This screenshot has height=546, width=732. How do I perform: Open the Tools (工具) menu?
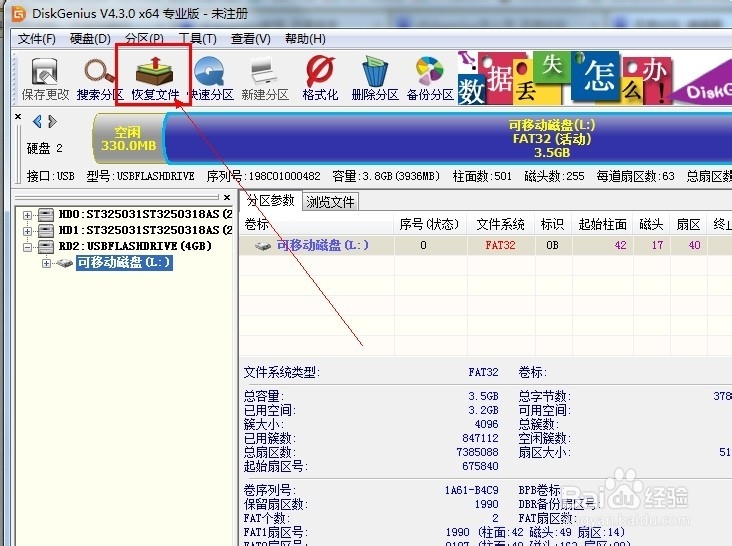(197, 39)
